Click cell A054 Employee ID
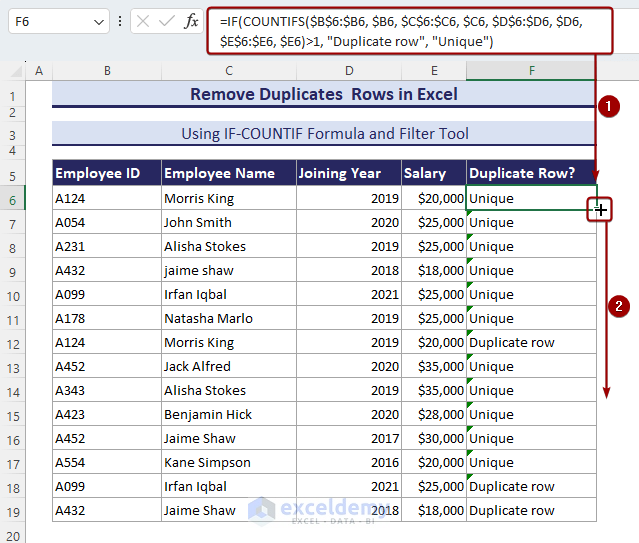The height and width of the screenshot is (543, 639). pyautogui.click(x=107, y=223)
